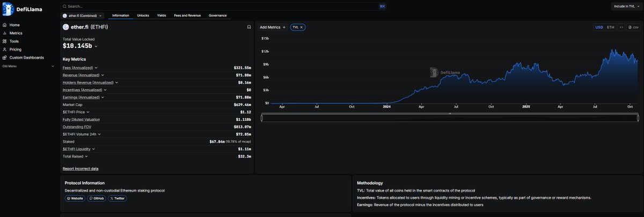Click the center grip of chart range slider
The height and width of the screenshot is (217, 644).
450,114
